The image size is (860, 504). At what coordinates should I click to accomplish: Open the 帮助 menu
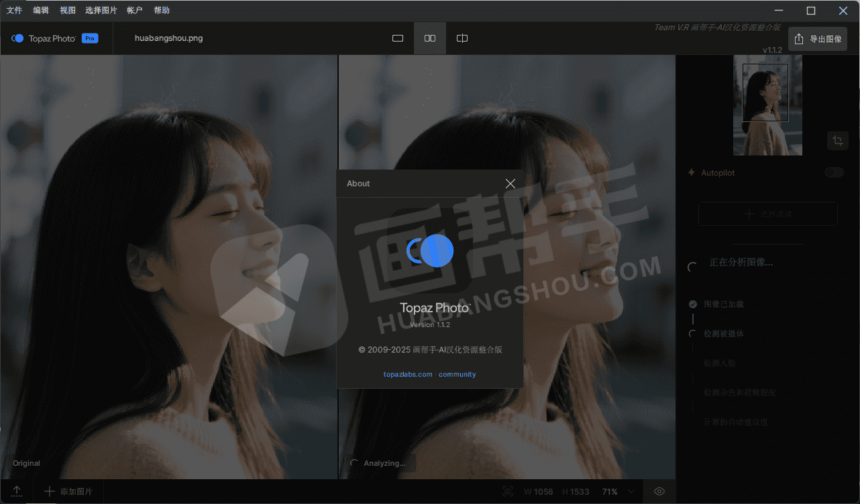tap(162, 10)
